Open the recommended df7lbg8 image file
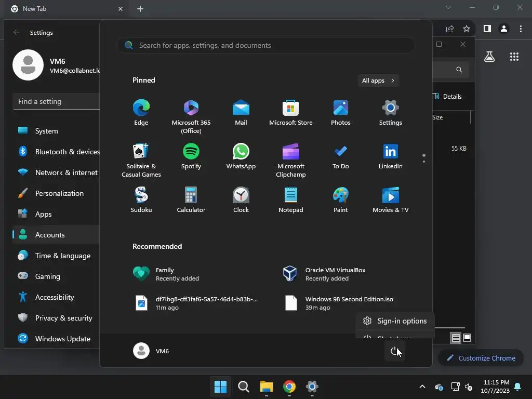Viewport: 532px width, 399px height. (196, 303)
